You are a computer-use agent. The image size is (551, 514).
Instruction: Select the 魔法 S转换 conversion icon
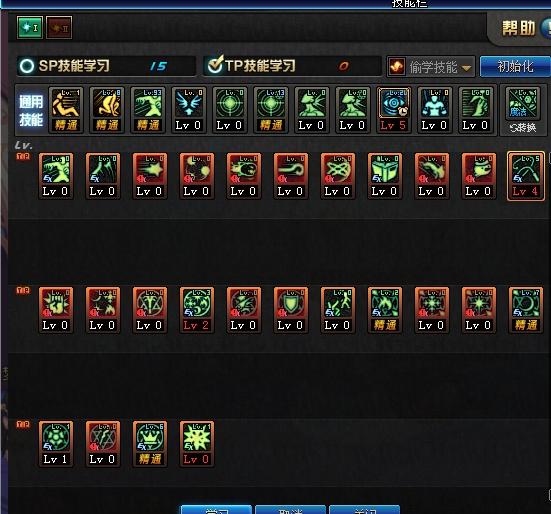point(523,110)
